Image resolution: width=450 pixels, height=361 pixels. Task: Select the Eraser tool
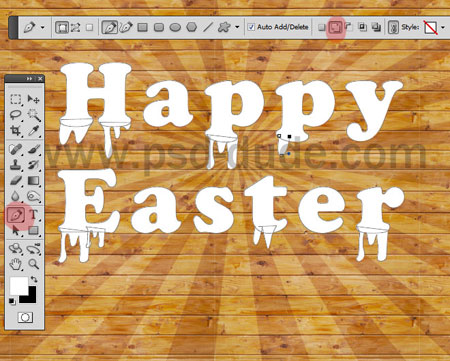point(16,181)
